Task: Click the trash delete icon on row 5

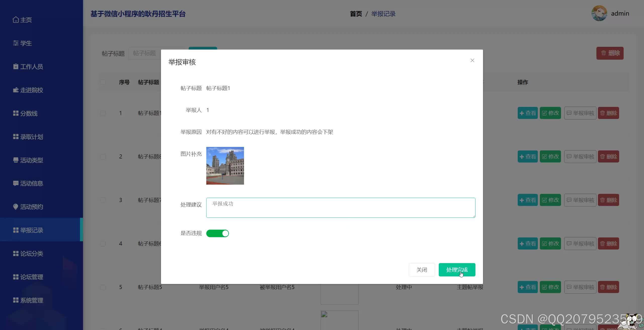Action: coord(602,287)
